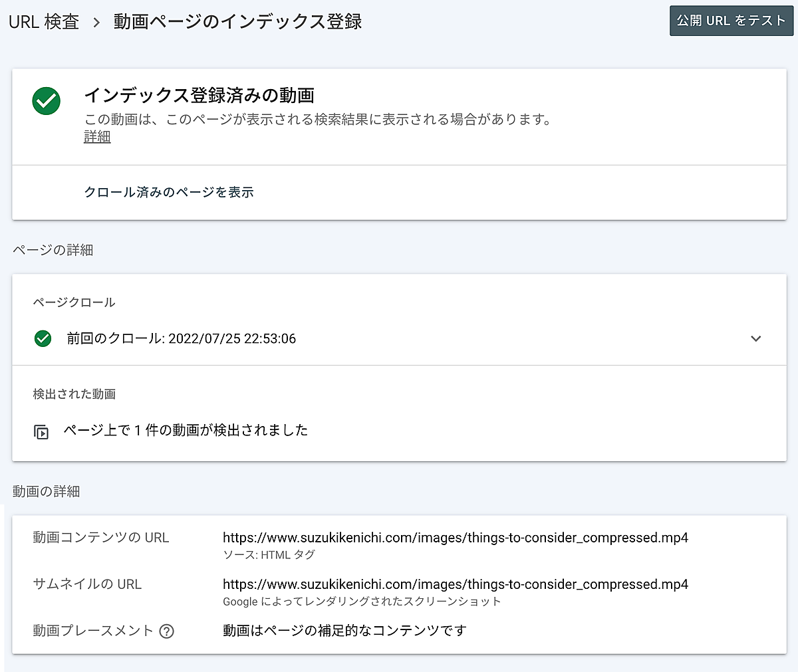
Task: Expand the ページクロール section chevron
Action: (x=755, y=339)
